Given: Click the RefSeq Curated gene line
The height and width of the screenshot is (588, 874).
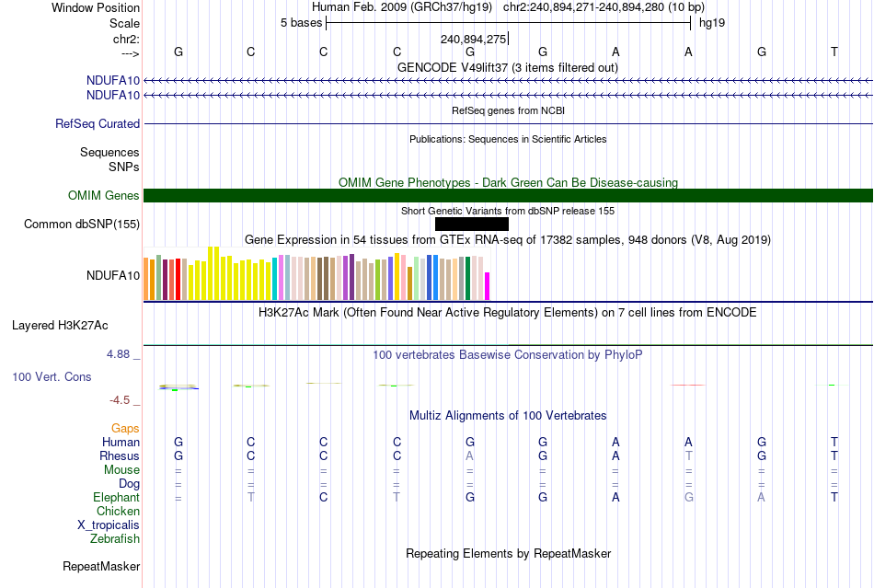Looking at the screenshot, I should 508,123.
